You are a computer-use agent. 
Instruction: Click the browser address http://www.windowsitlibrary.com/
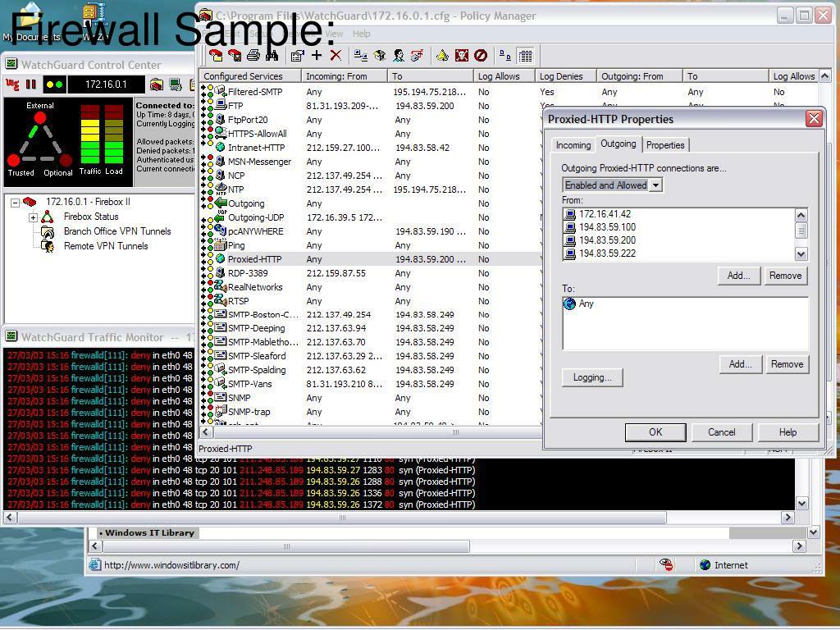pyautogui.click(x=171, y=564)
